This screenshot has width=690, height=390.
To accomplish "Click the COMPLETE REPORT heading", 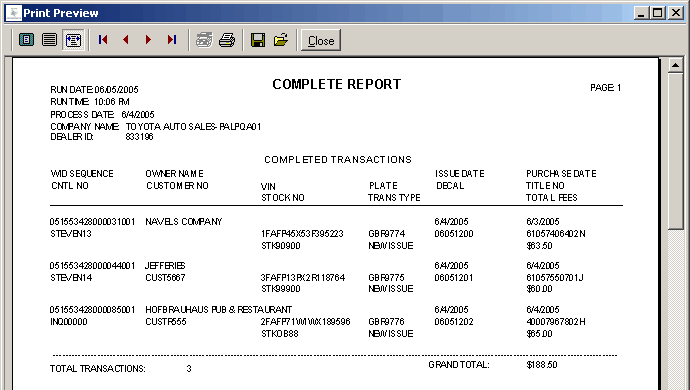I will coord(337,84).
